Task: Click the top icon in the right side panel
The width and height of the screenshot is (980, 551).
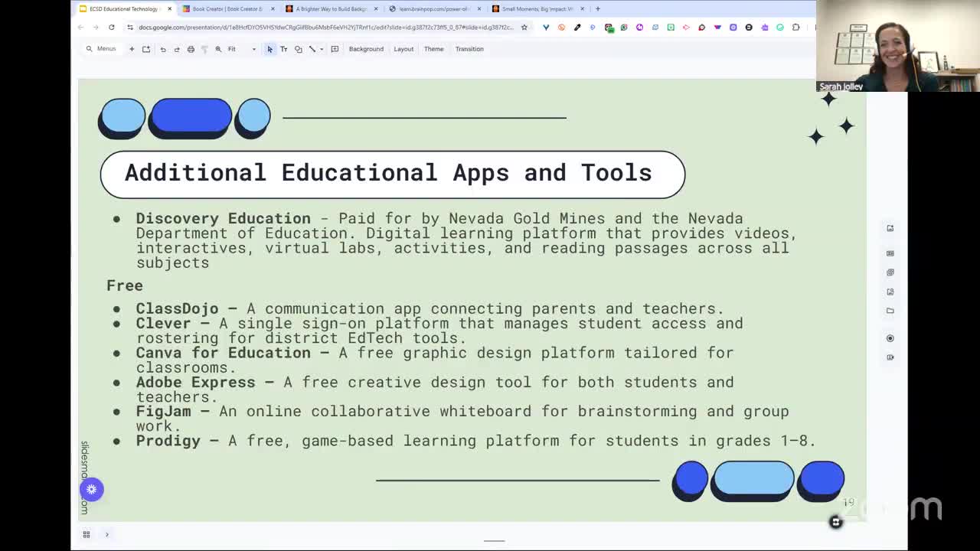Action: [890, 228]
